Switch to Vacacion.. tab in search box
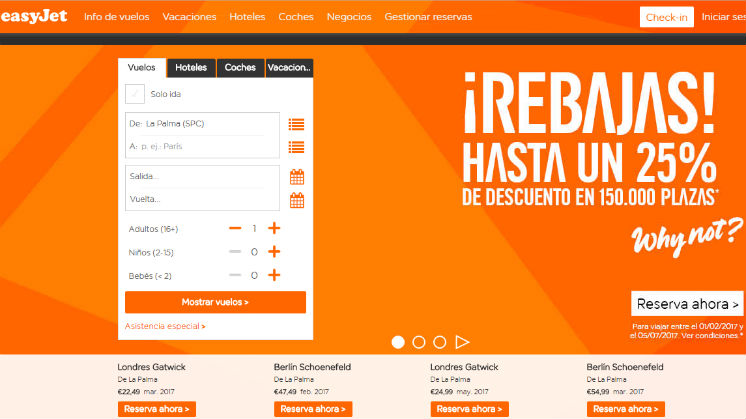This screenshot has height=419, width=746. 289,68
